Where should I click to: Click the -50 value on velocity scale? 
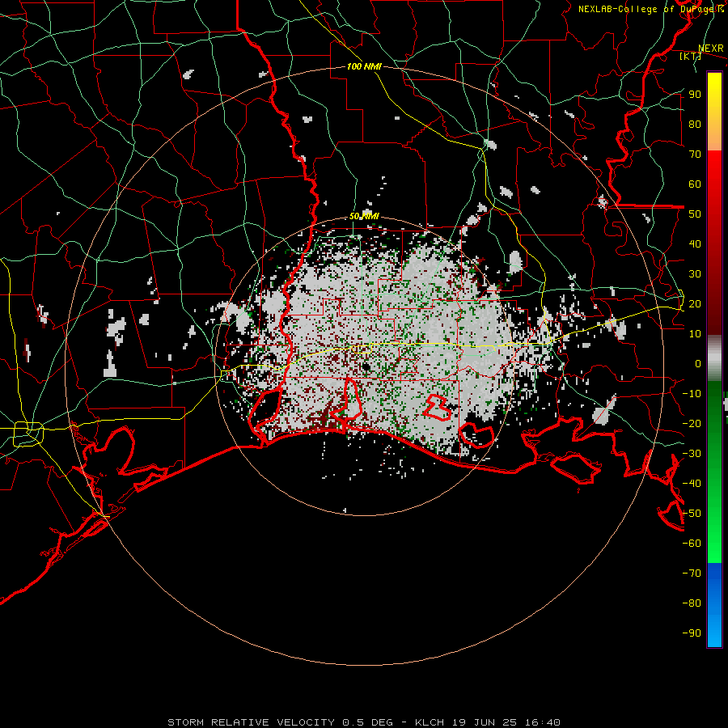(692, 514)
